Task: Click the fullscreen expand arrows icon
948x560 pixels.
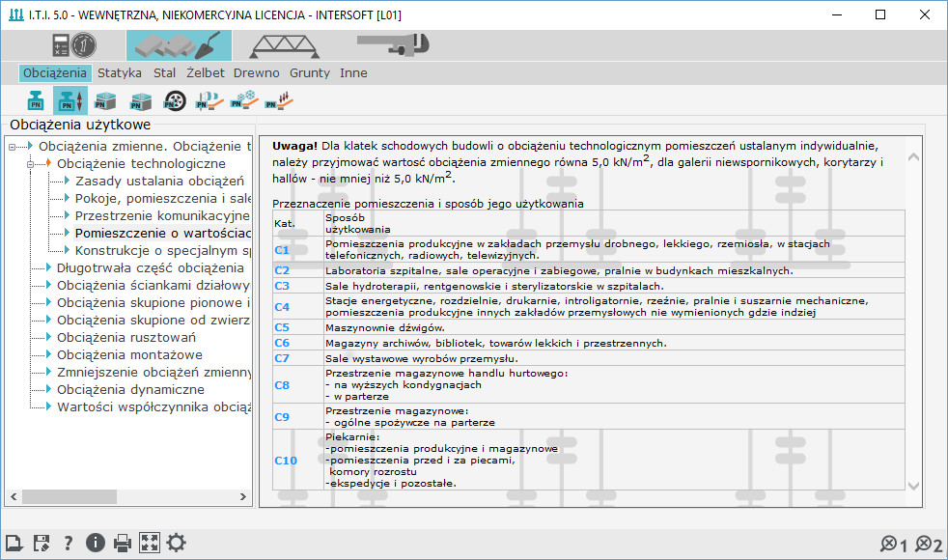Action: [150, 543]
